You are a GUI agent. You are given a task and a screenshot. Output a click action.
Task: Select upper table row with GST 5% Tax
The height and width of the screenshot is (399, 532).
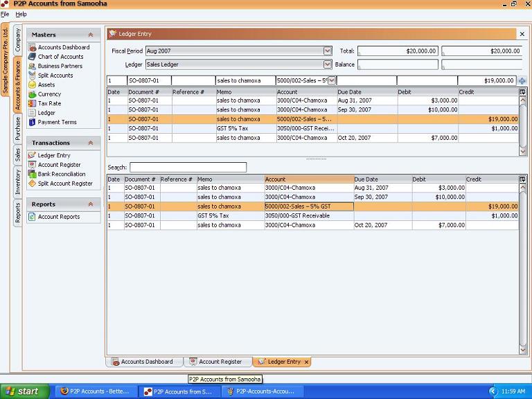(x=313, y=129)
